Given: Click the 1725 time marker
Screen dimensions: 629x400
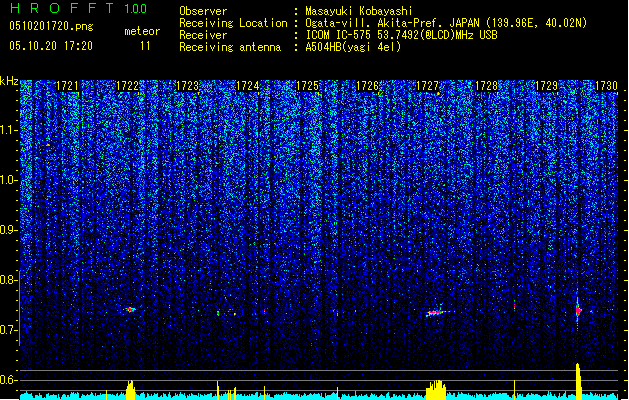Looking at the screenshot, I should tap(307, 86).
